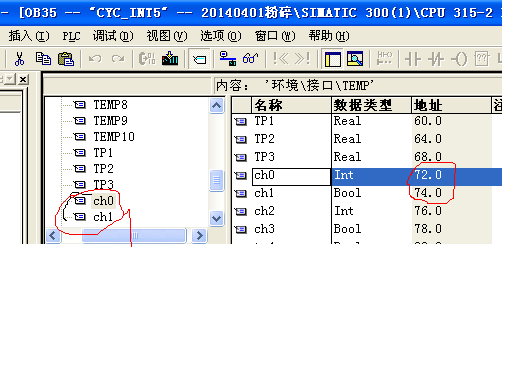Click the 数据类型 column header
The image size is (512, 384).
(x=371, y=106)
